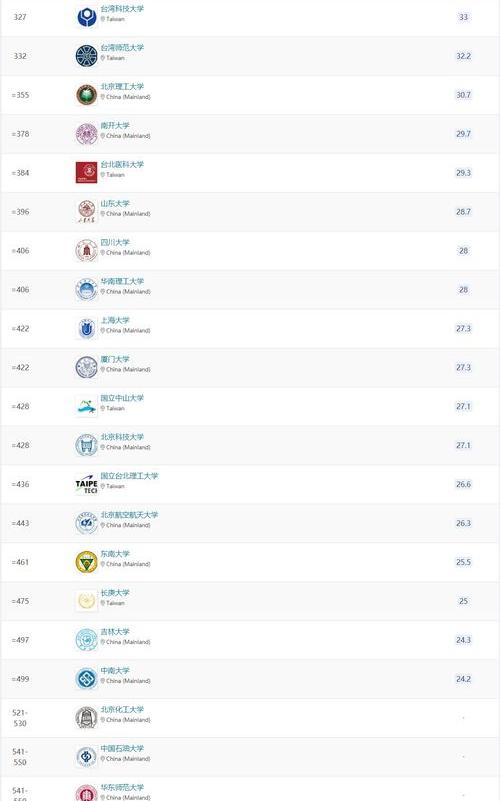500x801 pixels.
Task: Click the 台湾师范大学 round logo
Action: (86, 56)
